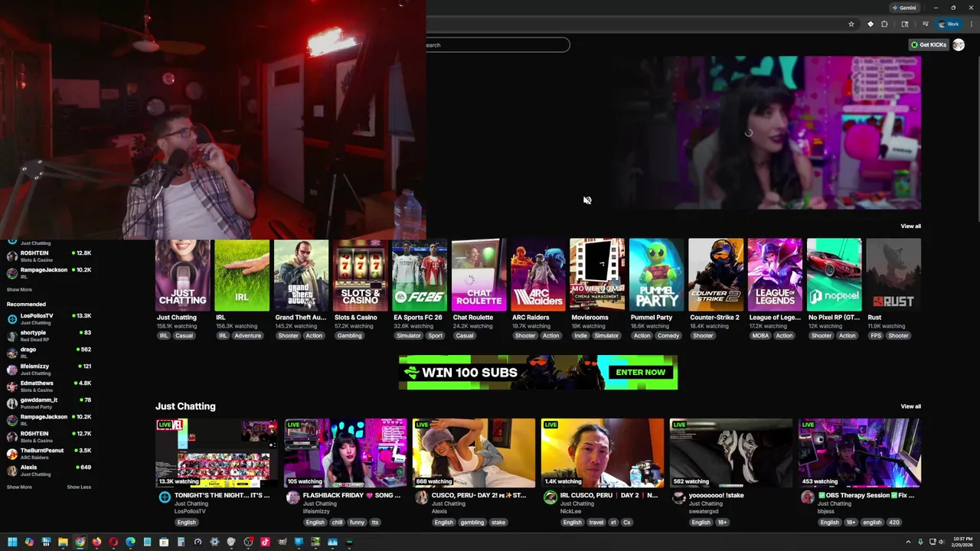980x551 pixels.
Task: Open shortypie channel in sidebar
Action: tap(49, 335)
